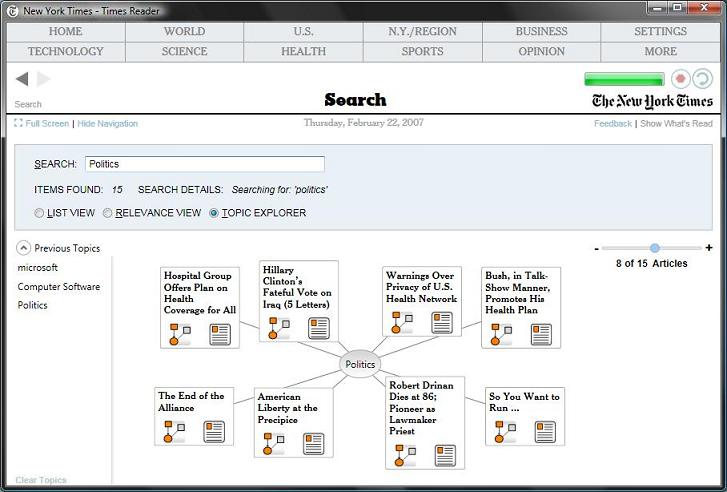Open article icon on American Liberty card

coord(313,444)
